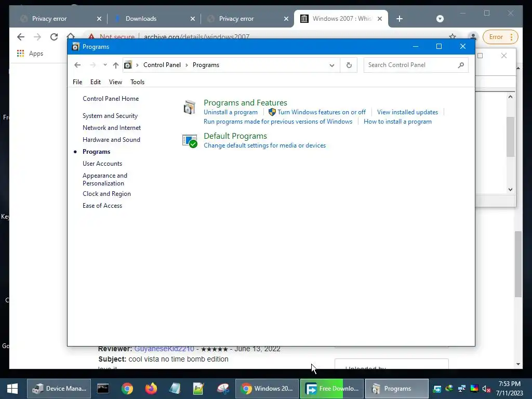Open the View menu
This screenshot has width=532, height=399.
click(115, 82)
